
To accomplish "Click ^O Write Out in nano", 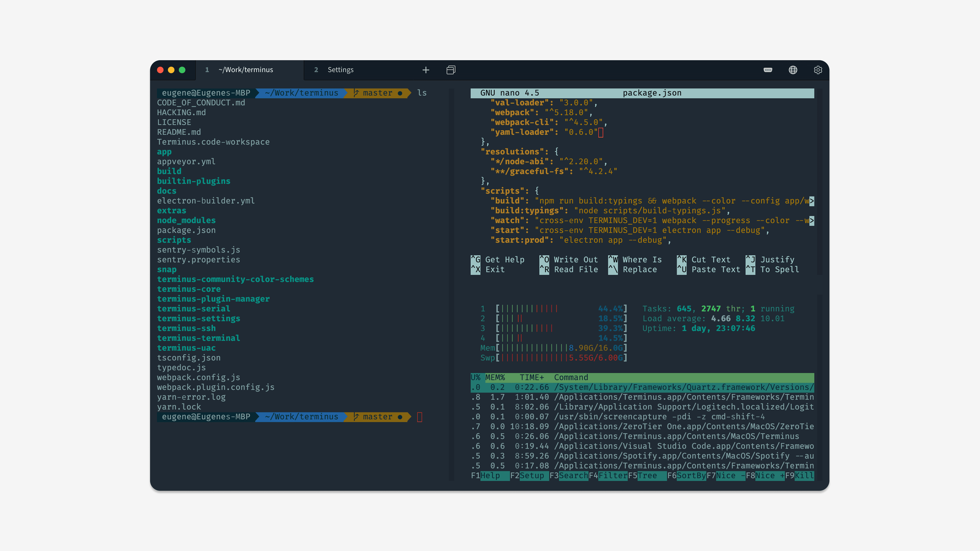I will (569, 260).
